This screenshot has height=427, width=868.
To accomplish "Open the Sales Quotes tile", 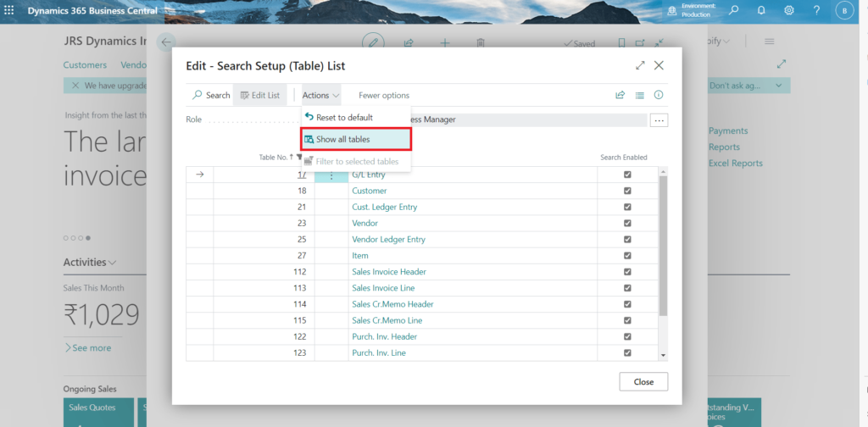I will pyautogui.click(x=98, y=412).
